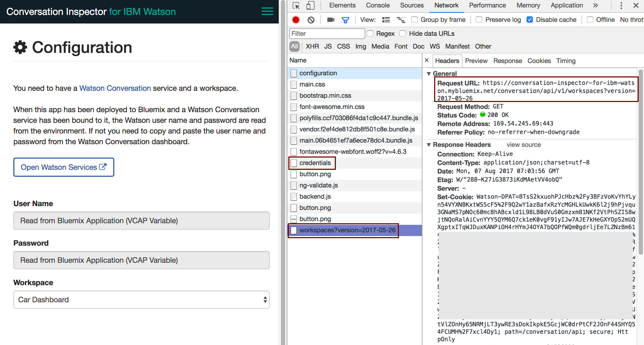Click view source link in Response Headers

(x=524, y=145)
